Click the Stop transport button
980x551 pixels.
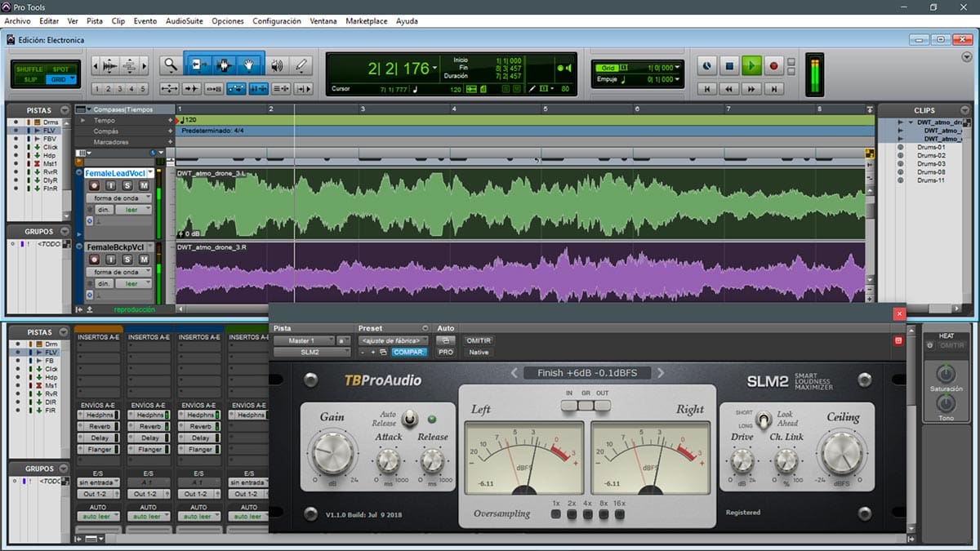(730, 65)
